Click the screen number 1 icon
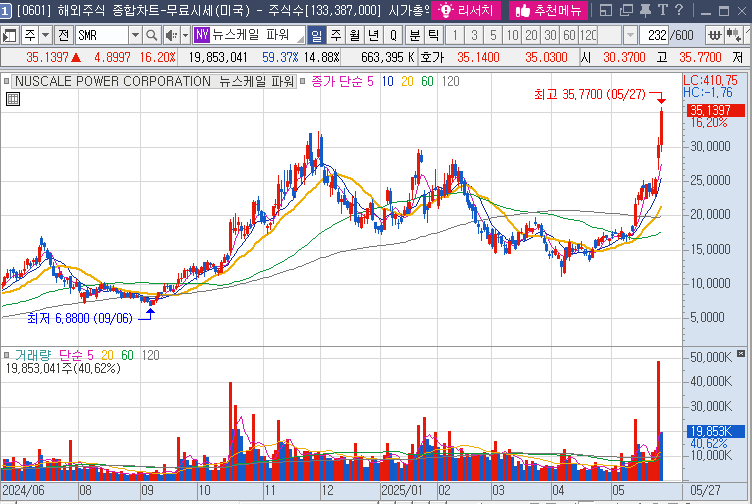The width and height of the screenshot is (752, 504). [5, 11]
